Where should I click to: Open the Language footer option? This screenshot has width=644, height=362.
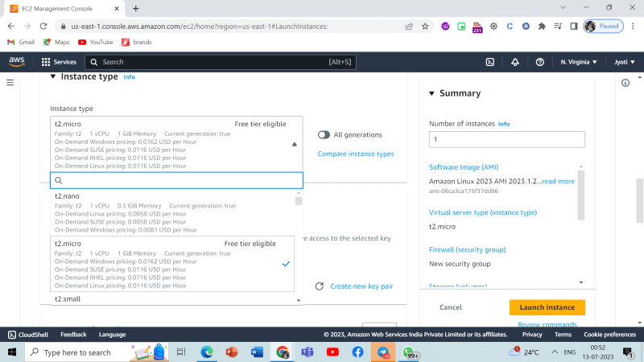pos(112,335)
